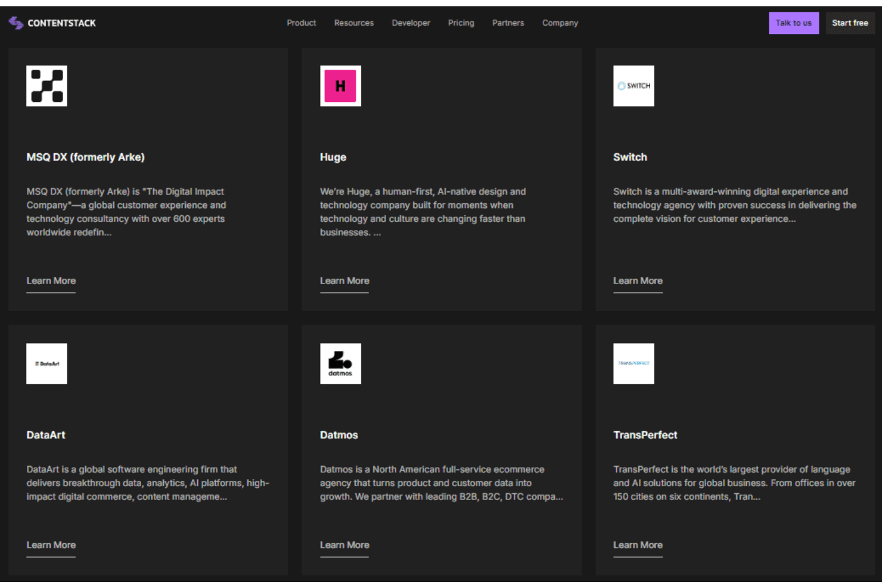Open Learn More for Switch

pyautogui.click(x=638, y=281)
